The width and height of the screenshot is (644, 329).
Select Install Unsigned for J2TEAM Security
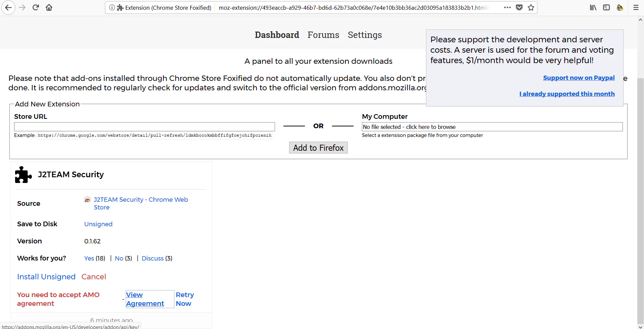click(46, 277)
